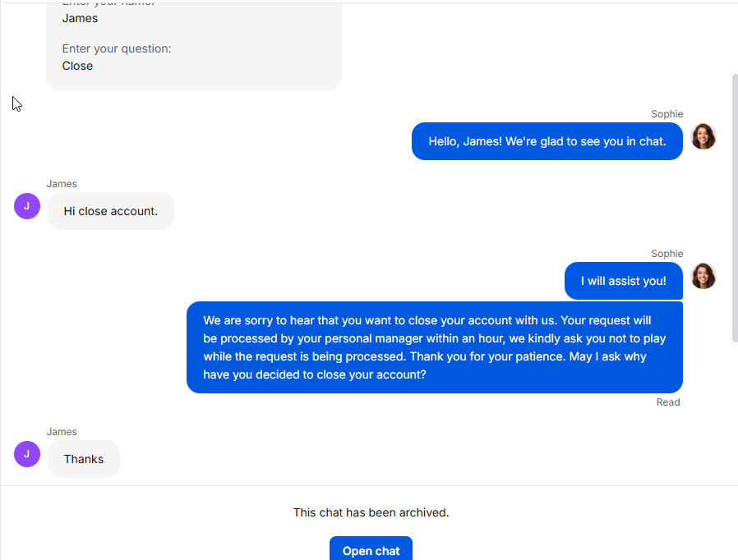738x560 pixels.
Task: Click the 'Enter your question:' label
Action: [117, 48]
